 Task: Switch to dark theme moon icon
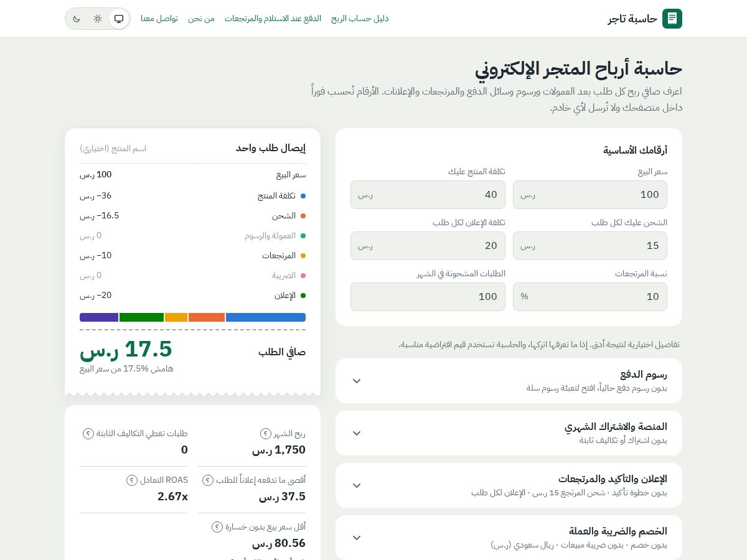click(77, 19)
